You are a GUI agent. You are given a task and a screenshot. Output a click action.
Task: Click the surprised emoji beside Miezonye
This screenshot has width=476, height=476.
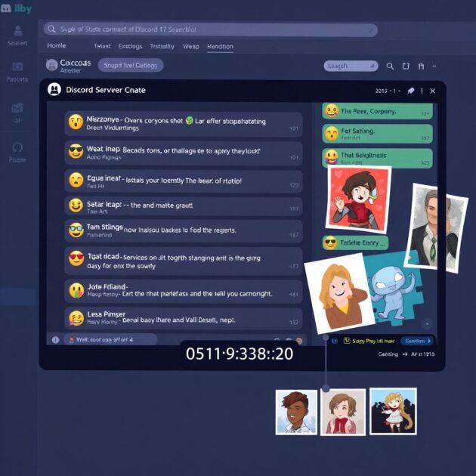coord(76,122)
